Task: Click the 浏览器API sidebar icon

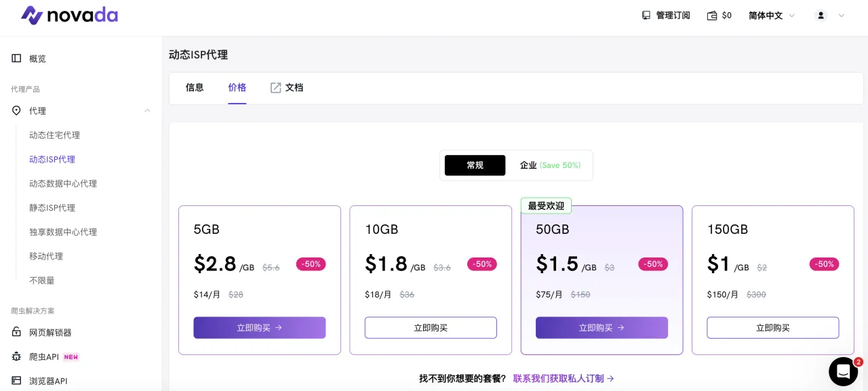Action: tap(17, 381)
